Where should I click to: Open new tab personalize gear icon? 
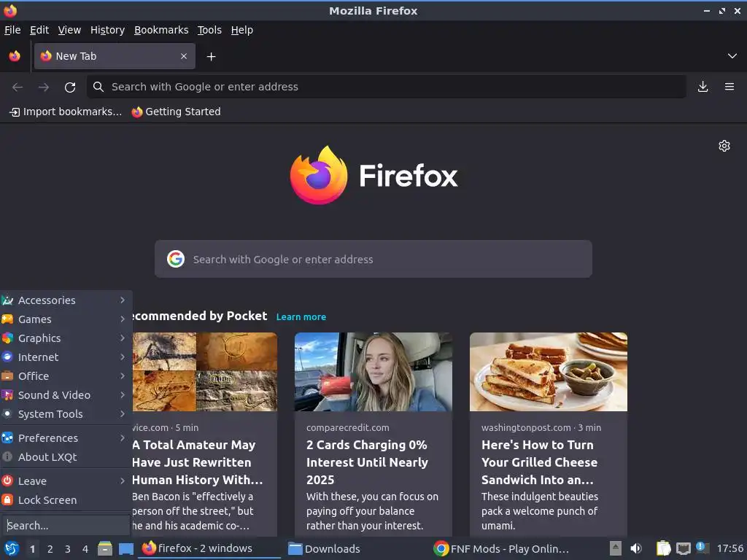click(x=724, y=146)
